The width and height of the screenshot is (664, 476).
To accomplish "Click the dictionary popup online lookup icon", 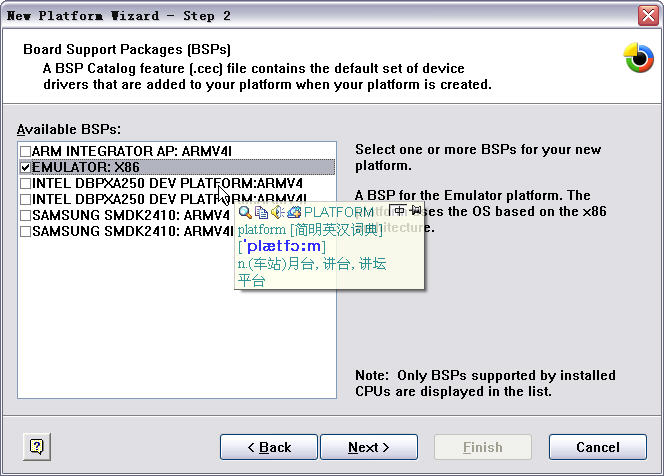I will (294, 212).
